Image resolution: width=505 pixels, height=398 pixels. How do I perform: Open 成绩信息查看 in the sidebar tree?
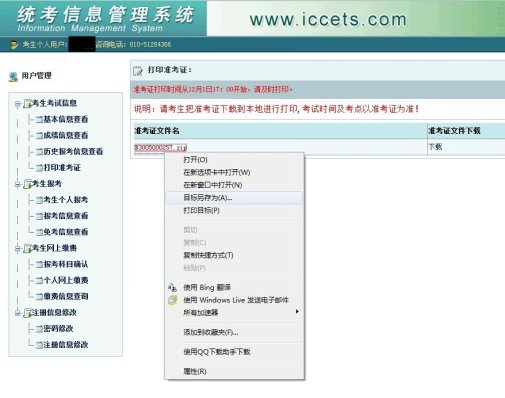(66, 135)
